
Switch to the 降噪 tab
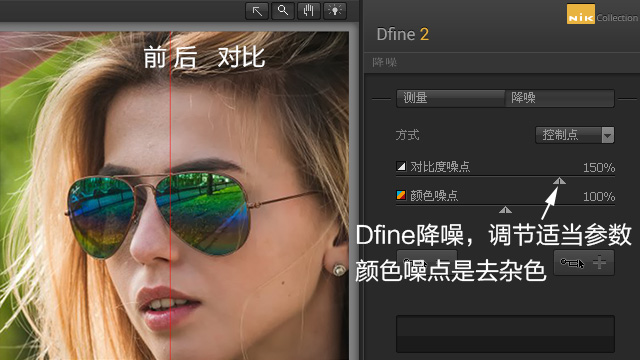[x=560, y=98]
